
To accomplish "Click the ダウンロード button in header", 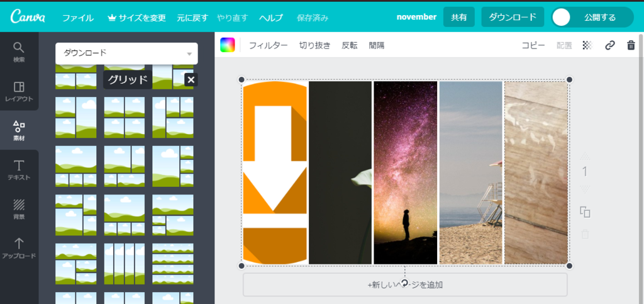I will coord(513,17).
